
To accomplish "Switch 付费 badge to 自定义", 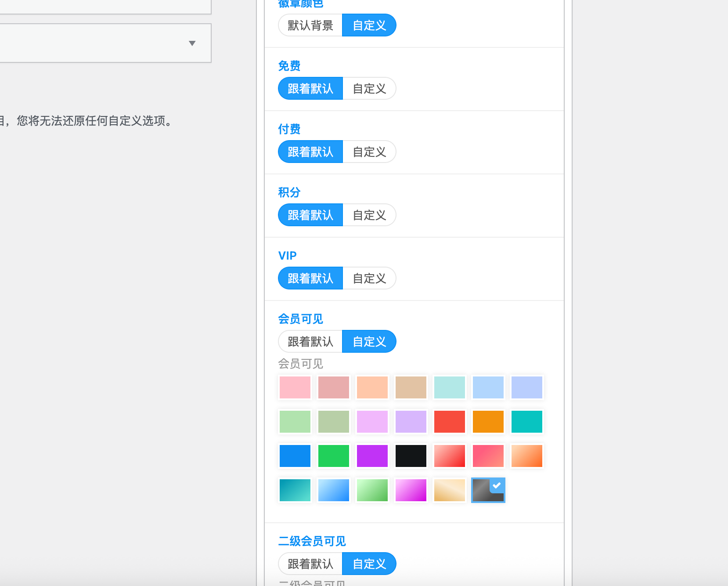I will click(369, 152).
